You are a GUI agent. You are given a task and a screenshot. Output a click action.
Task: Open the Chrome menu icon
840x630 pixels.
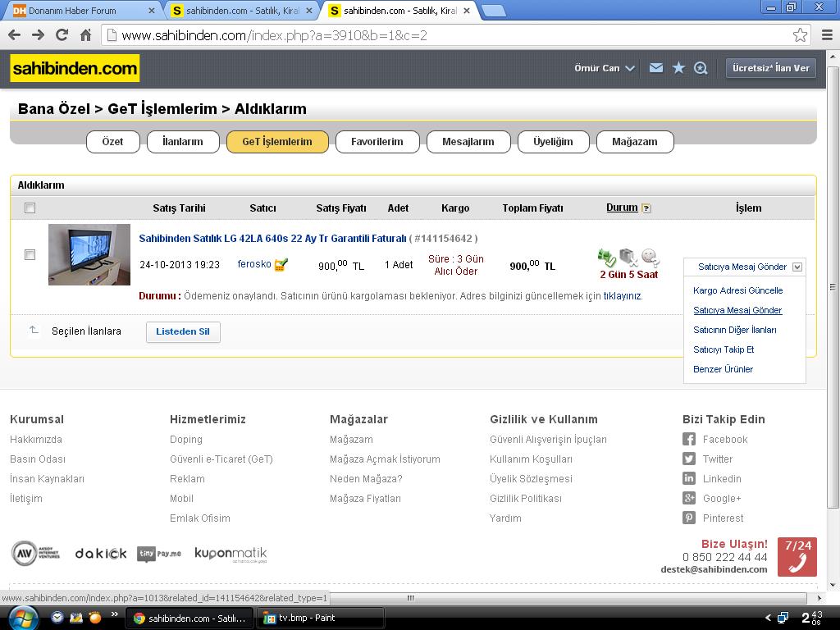pyautogui.click(x=827, y=35)
